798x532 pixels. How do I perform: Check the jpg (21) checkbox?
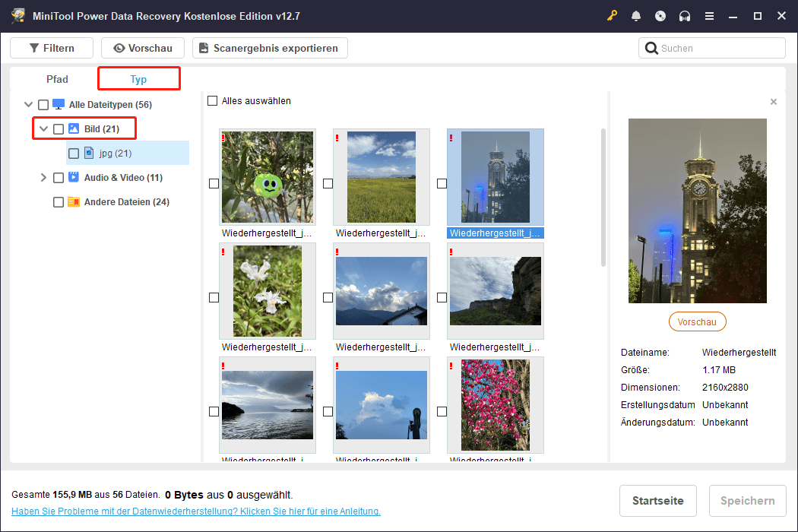pos(74,154)
